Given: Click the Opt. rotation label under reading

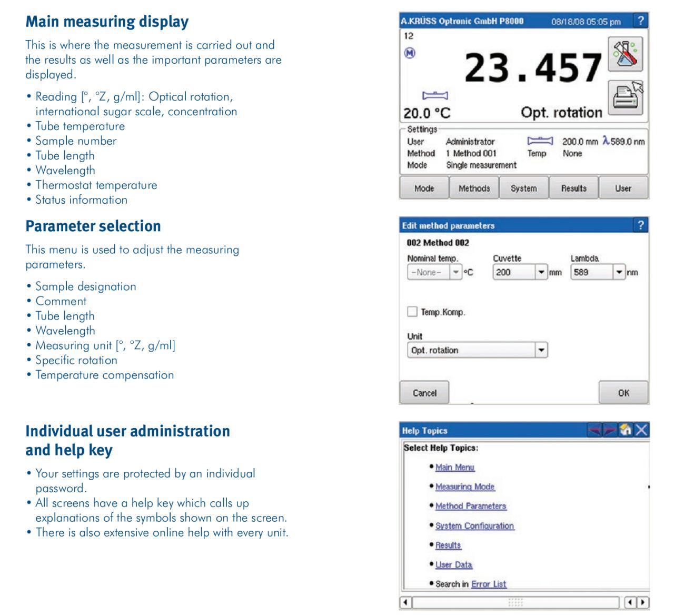Looking at the screenshot, I should coord(561,112).
